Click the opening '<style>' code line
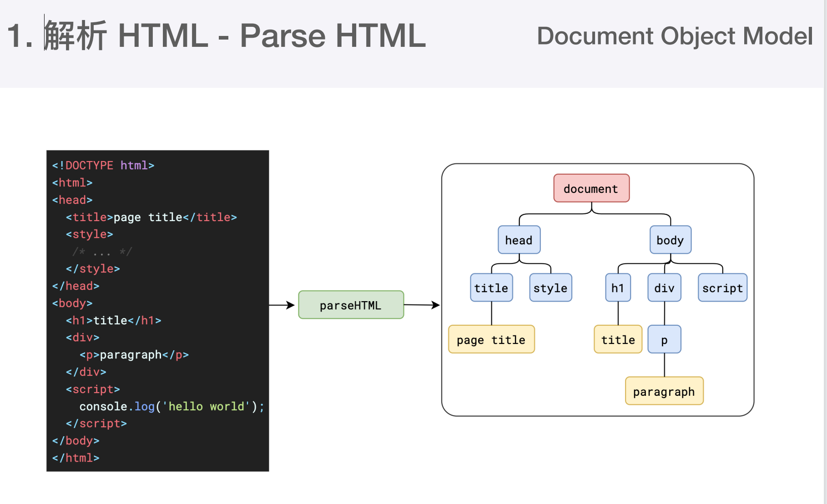Viewport: 827px width, 504px height. tap(90, 234)
